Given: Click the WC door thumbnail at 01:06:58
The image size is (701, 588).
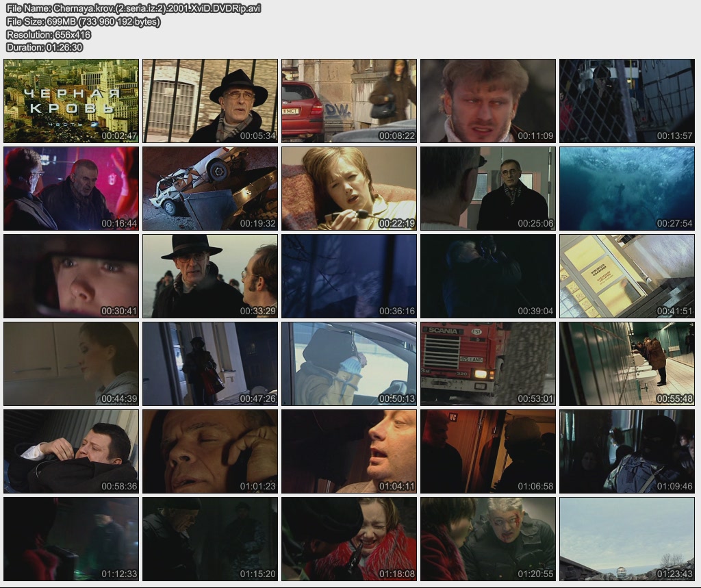Looking at the screenshot, I should (x=487, y=452).
